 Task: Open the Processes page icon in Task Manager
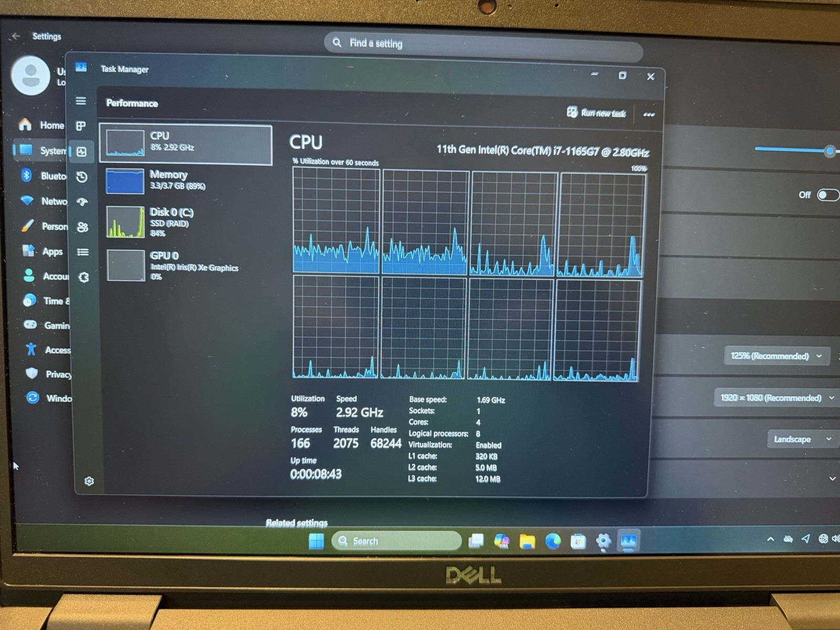(x=81, y=126)
